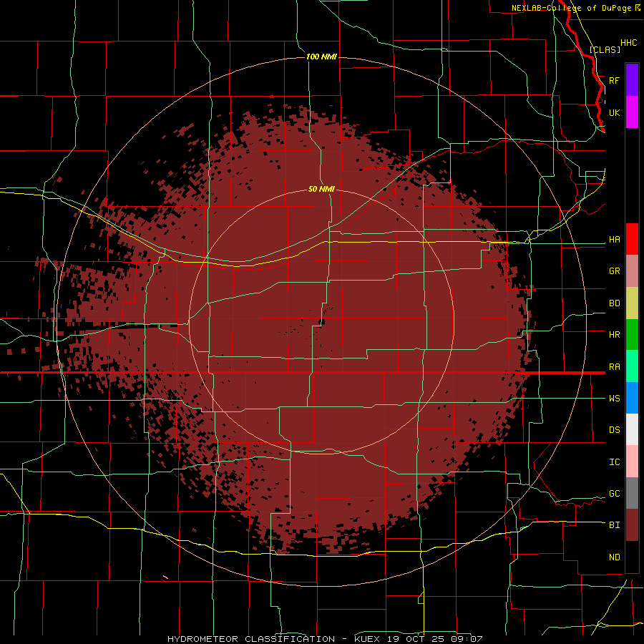Screen dimensions: 644x644
Task: Click the BI dark red legend swatch
Action: tap(632, 525)
